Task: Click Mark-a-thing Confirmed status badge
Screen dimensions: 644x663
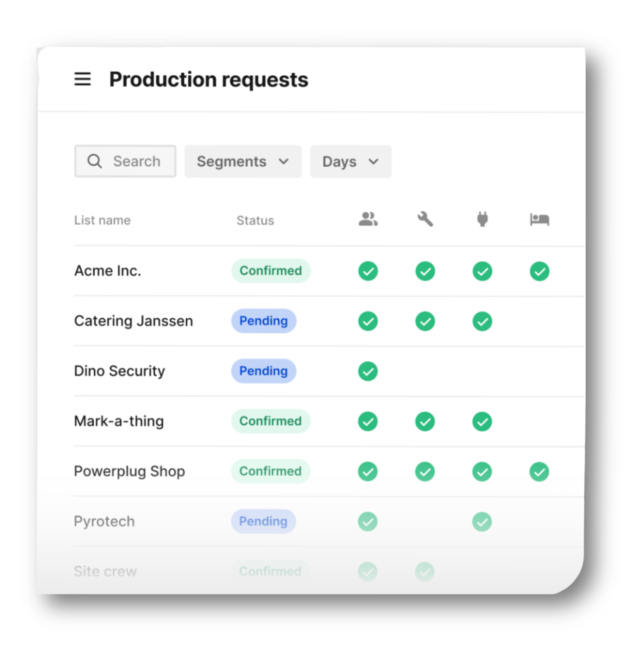Action: (x=270, y=421)
